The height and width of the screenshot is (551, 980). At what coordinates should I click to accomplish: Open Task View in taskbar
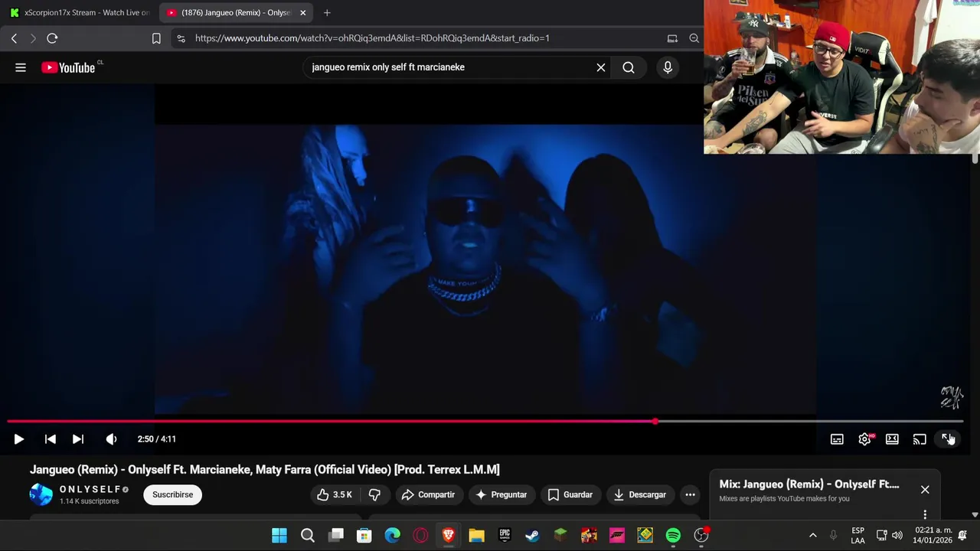click(x=336, y=535)
